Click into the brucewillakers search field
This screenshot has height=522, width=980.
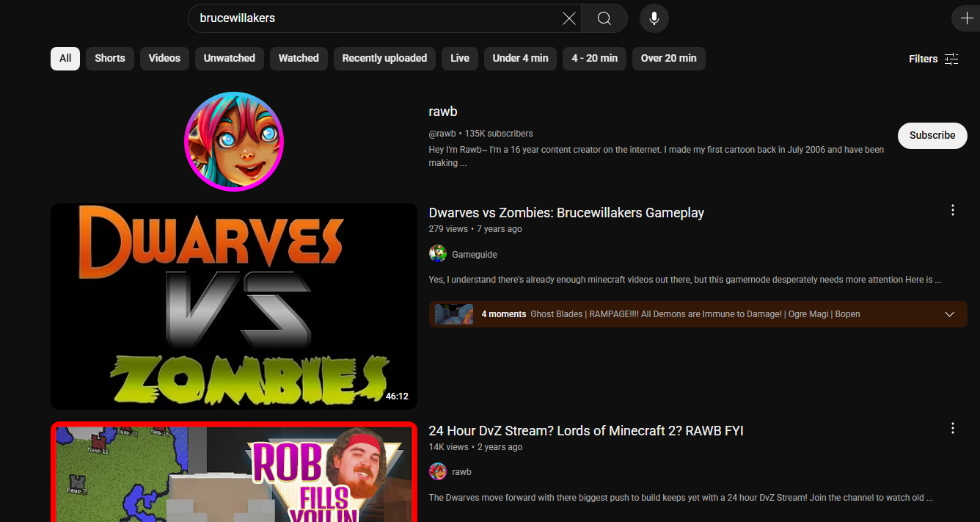pyautogui.click(x=374, y=18)
